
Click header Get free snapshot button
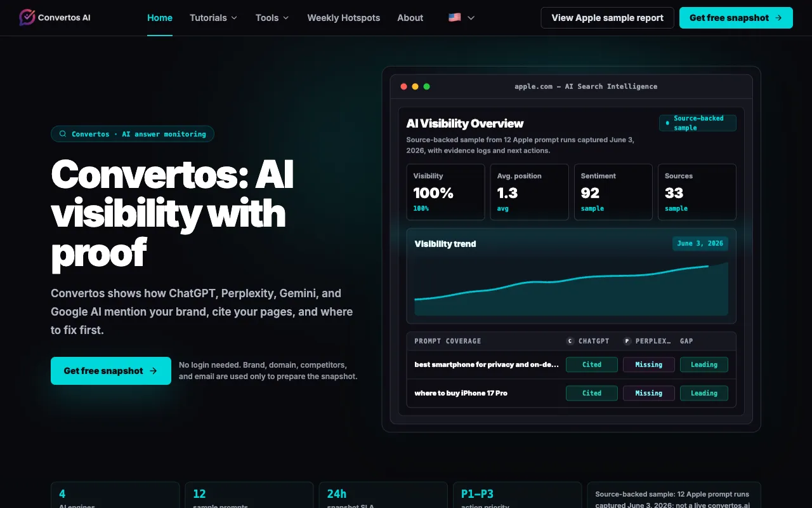pyautogui.click(x=736, y=18)
